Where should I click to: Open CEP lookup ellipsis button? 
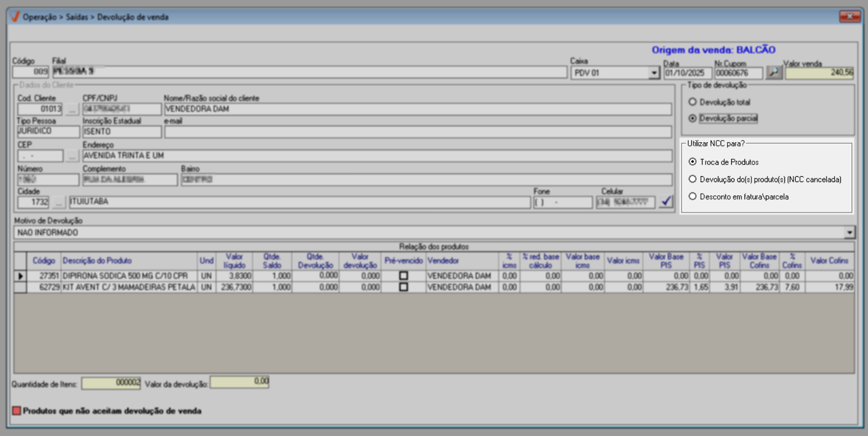coord(72,156)
